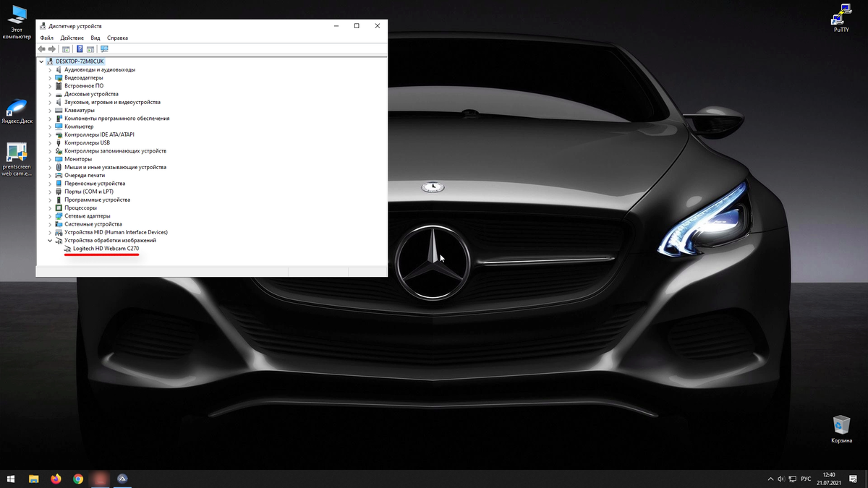868x488 pixels.
Task: Collapse Устройства обработки изображений node
Action: tap(50, 241)
